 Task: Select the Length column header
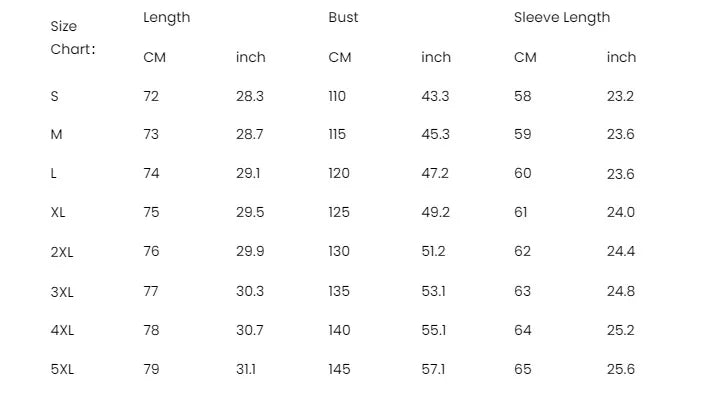166,17
